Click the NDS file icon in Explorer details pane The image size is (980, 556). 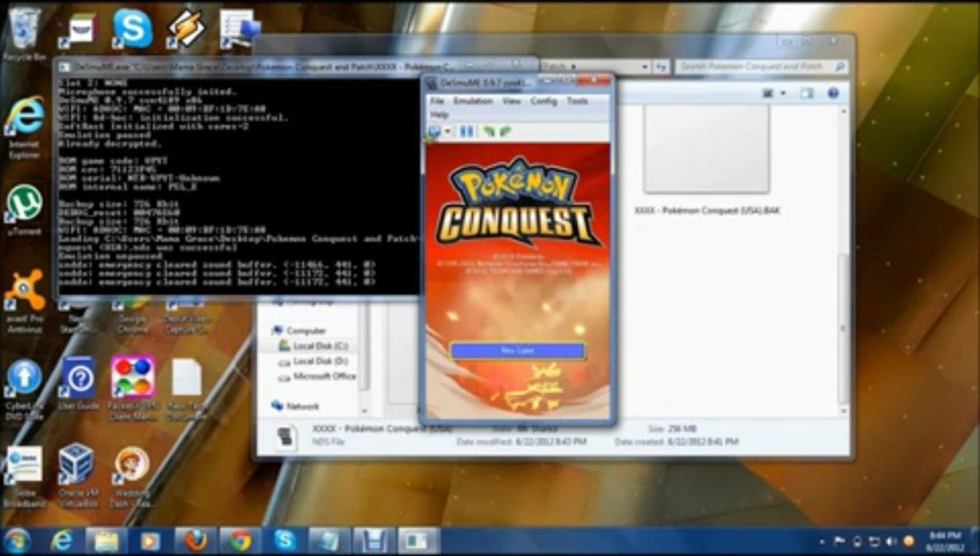tap(286, 438)
